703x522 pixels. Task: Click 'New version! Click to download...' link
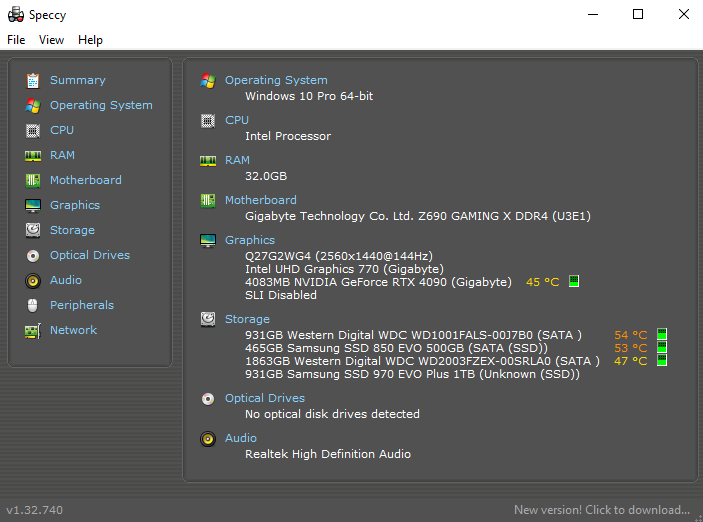[x=602, y=510]
